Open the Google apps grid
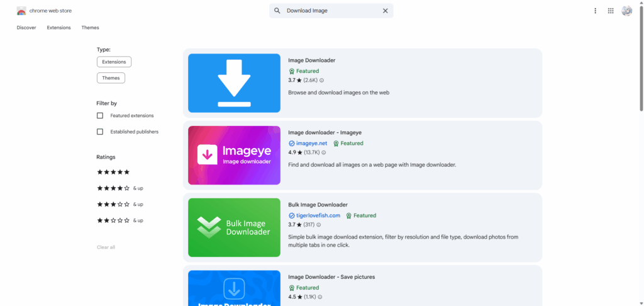Viewport: 644px width, 306px height. pyautogui.click(x=611, y=11)
